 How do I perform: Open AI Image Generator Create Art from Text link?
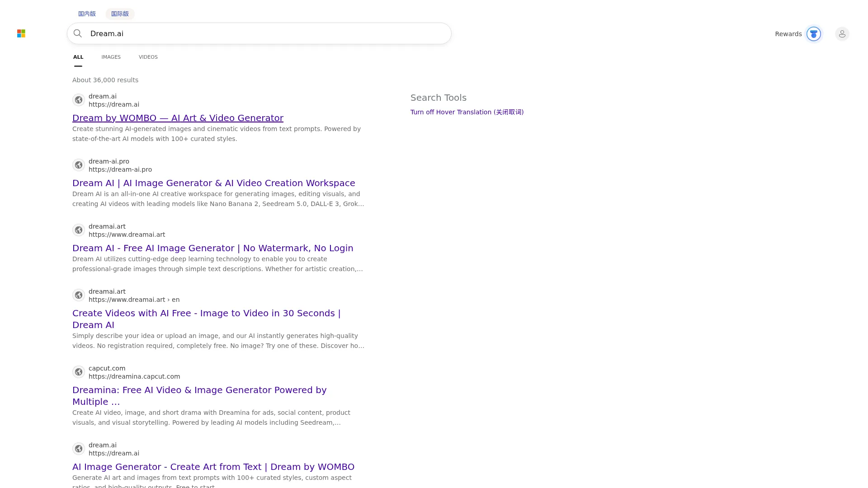coord(213,467)
